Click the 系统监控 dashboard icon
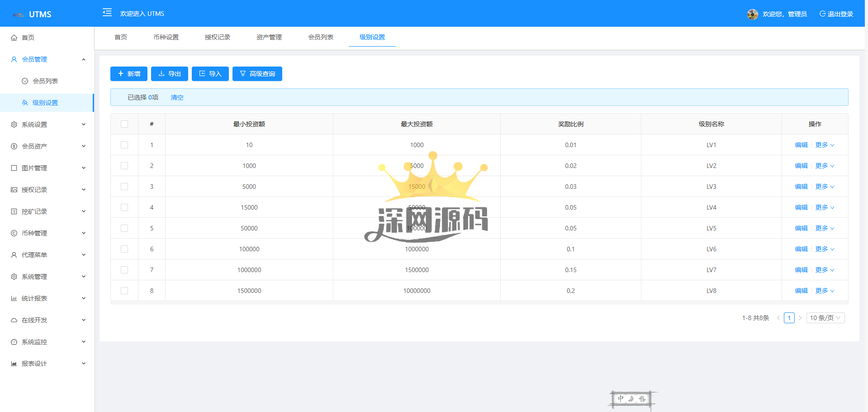This screenshot has width=868, height=412. click(x=14, y=342)
